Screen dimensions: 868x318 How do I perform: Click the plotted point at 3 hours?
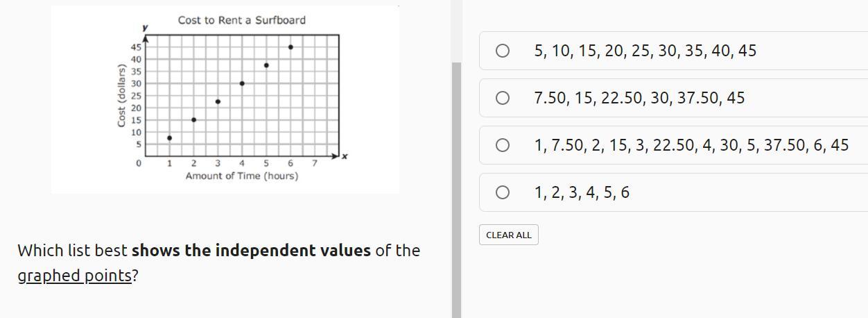218,102
